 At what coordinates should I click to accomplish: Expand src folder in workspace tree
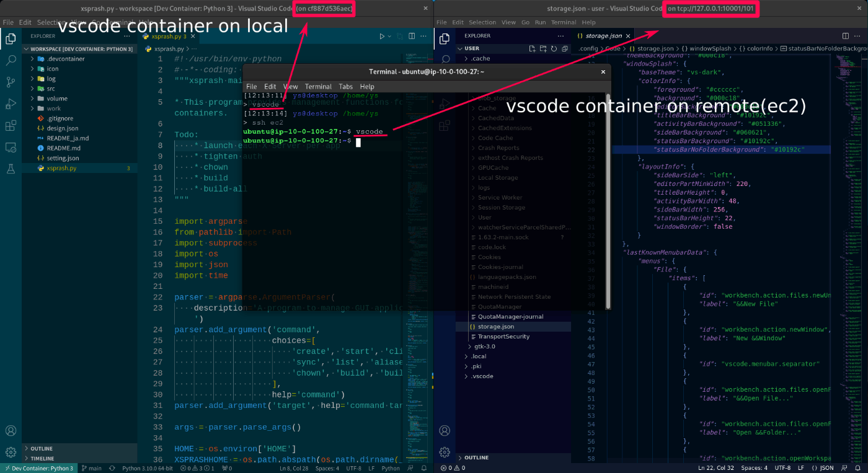click(x=80, y=89)
